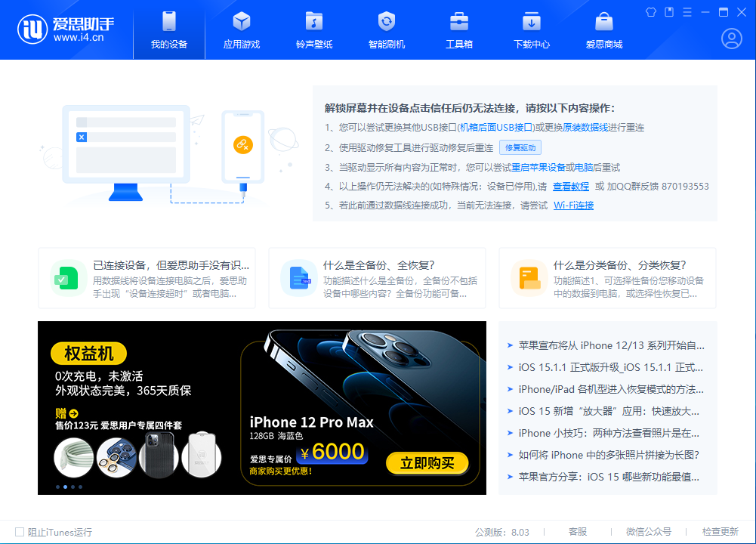
Task: Open the 查看教程 link
Action: tap(571, 187)
